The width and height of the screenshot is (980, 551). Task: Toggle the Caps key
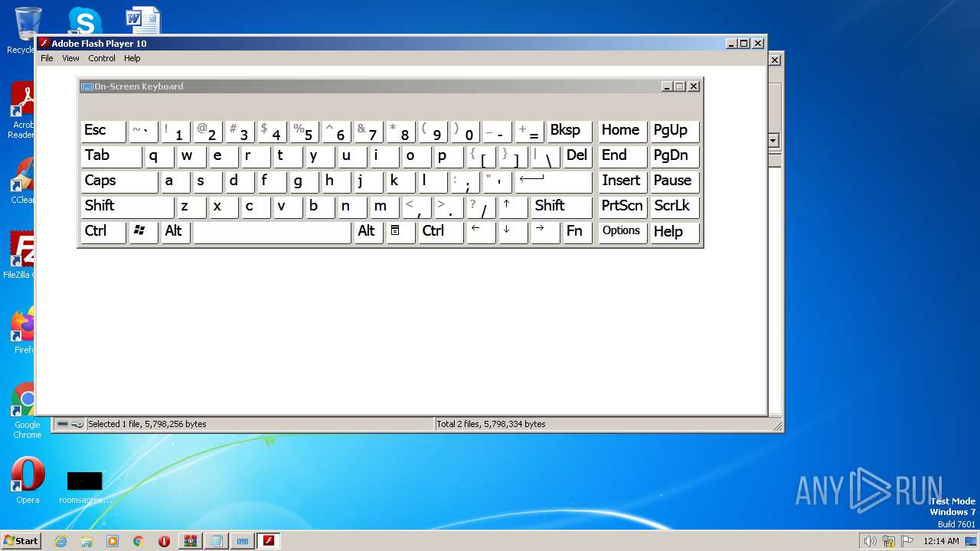tap(119, 181)
